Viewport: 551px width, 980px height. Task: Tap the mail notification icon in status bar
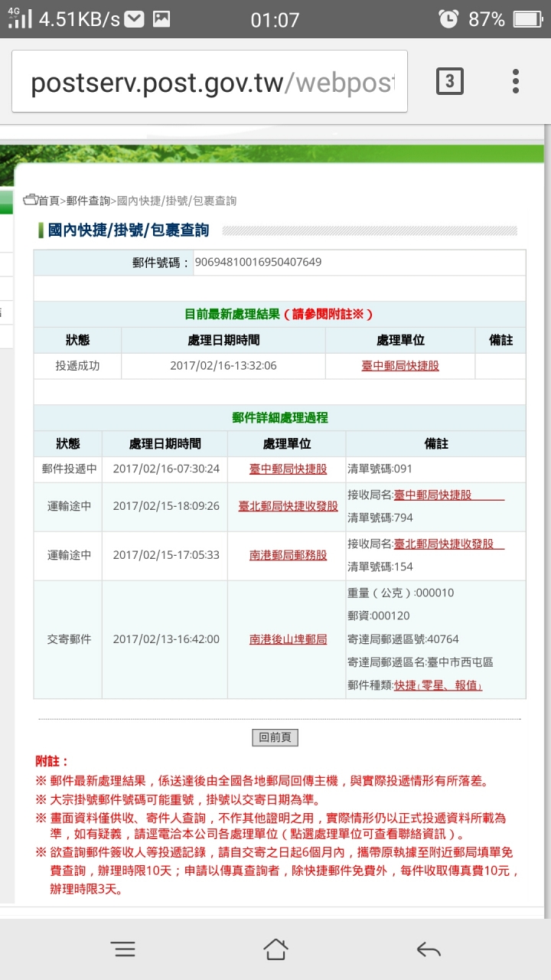pyautogui.click(x=134, y=18)
